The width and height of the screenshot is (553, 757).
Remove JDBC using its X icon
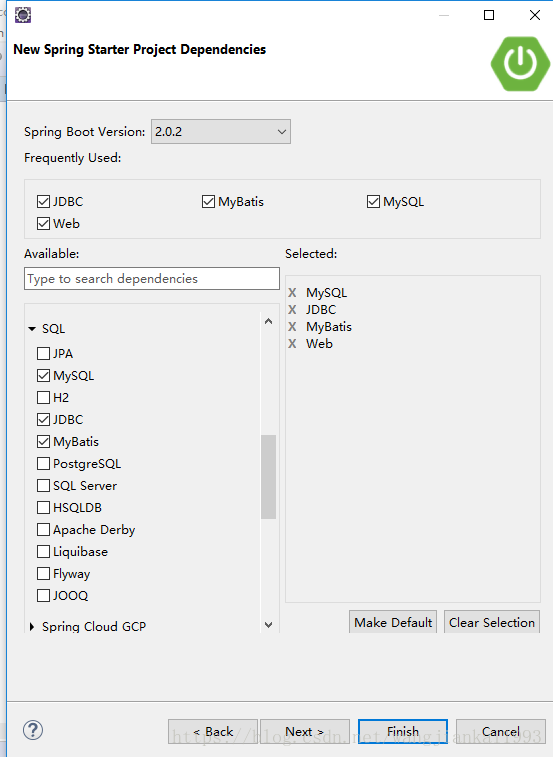292,309
